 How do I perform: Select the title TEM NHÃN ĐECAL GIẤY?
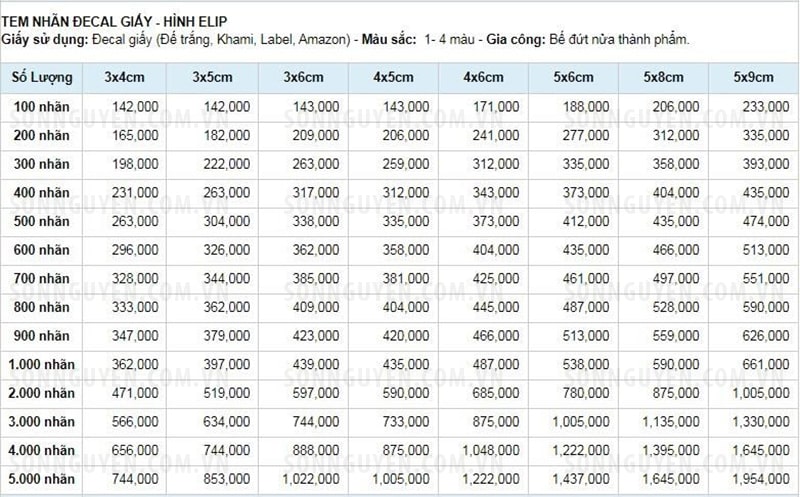(x=77, y=22)
